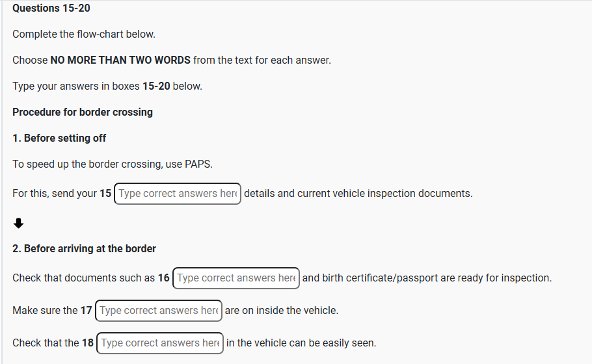Click "details and current vehicle inspection documents" text
This screenshot has height=364, width=592.
pyautogui.click(x=358, y=194)
